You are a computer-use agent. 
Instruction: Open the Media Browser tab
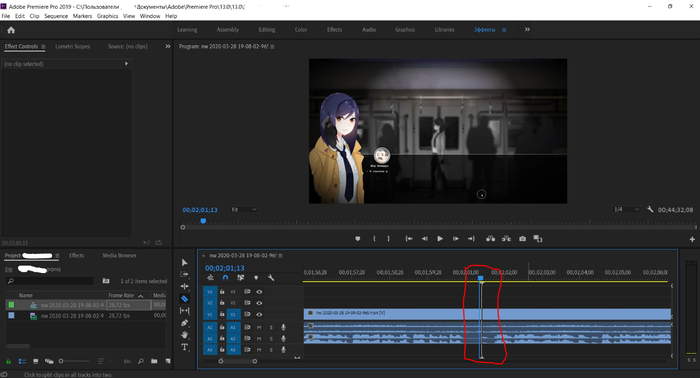(119, 256)
